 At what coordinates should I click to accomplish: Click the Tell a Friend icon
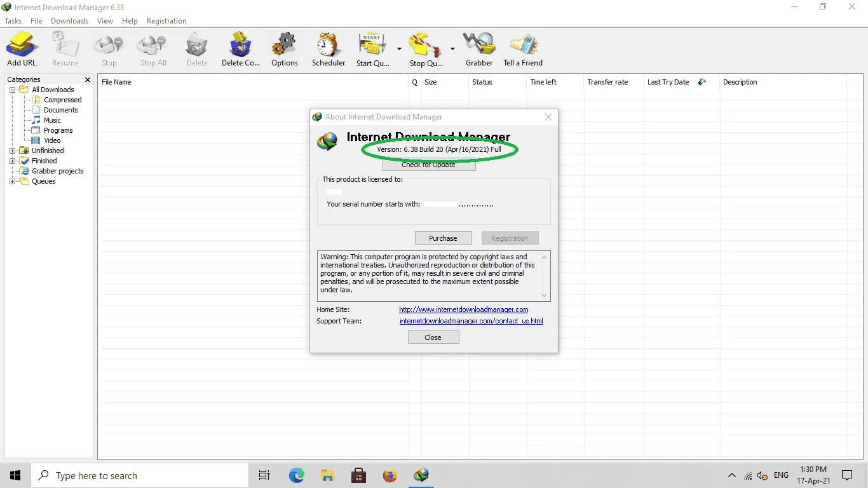click(523, 50)
